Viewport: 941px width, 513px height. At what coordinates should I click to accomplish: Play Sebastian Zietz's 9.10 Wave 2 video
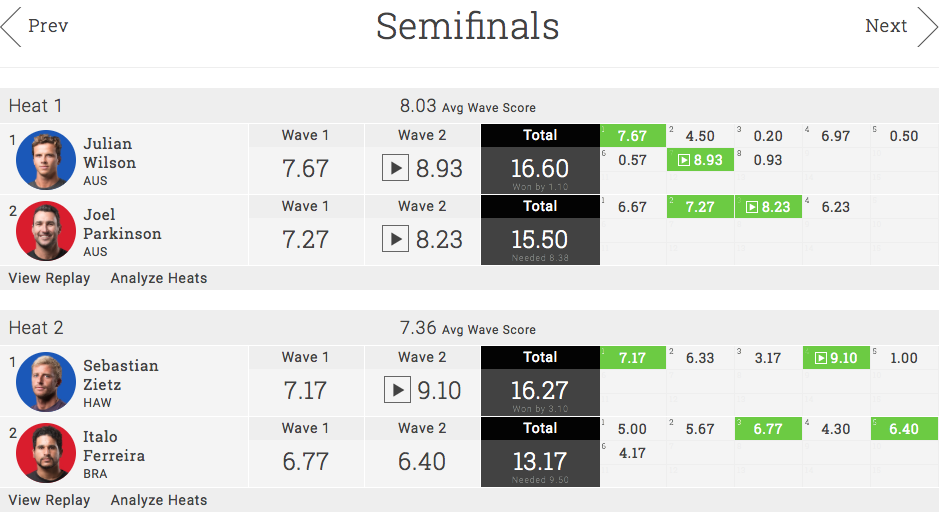click(396, 390)
